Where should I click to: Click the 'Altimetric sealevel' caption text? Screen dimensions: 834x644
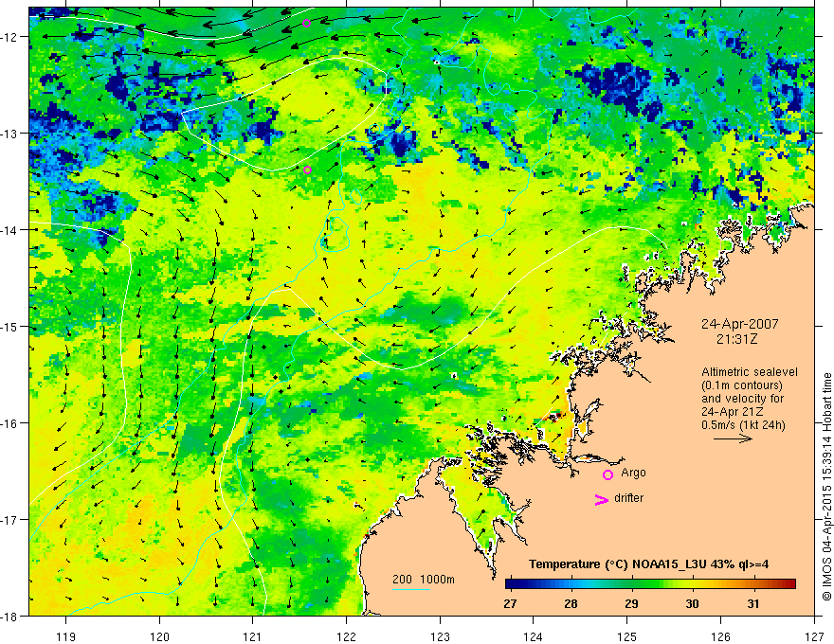click(749, 372)
